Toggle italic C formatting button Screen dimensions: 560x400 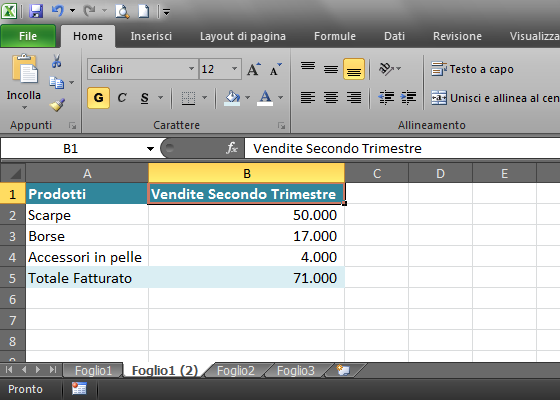[x=122, y=98]
